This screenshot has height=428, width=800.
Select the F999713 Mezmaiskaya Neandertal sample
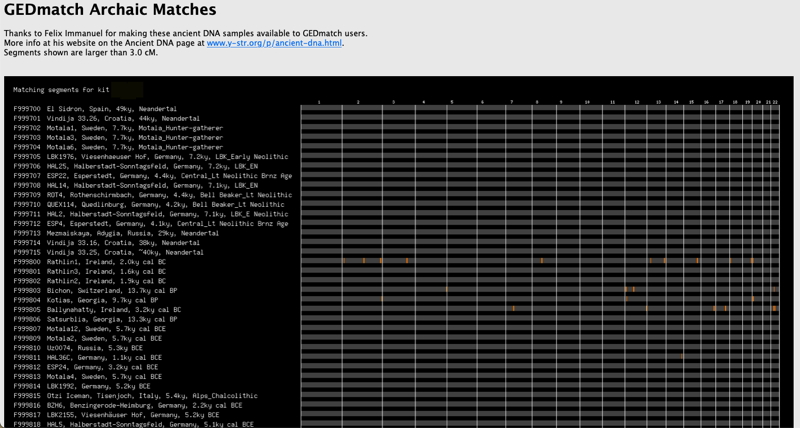click(112, 233)
